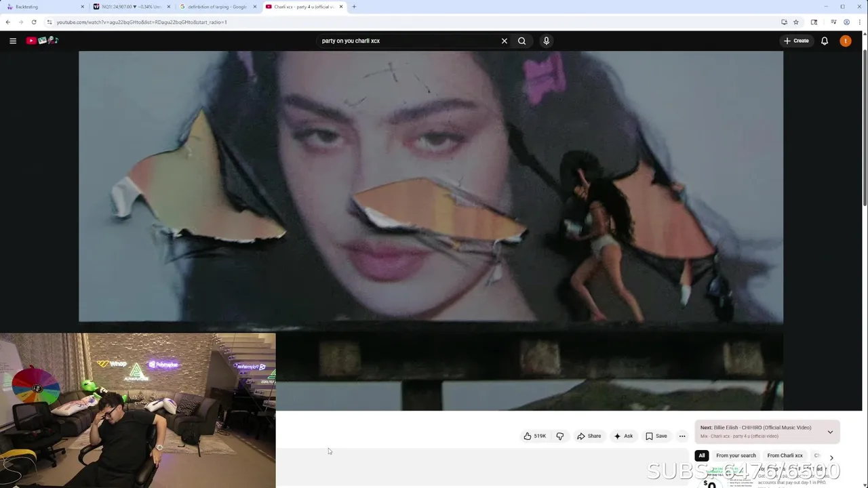Image resolution: width=868 pixels, height=488 pixels.
Task: Reload the YouTube page
Action: 34,22
